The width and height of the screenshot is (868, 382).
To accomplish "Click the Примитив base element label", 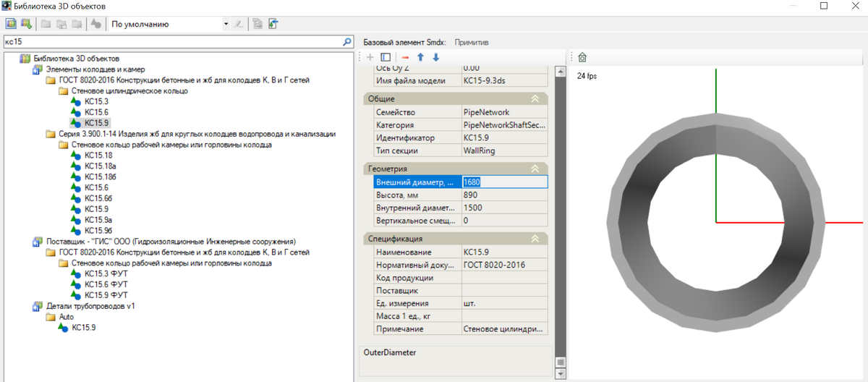I will coord(472,42).
